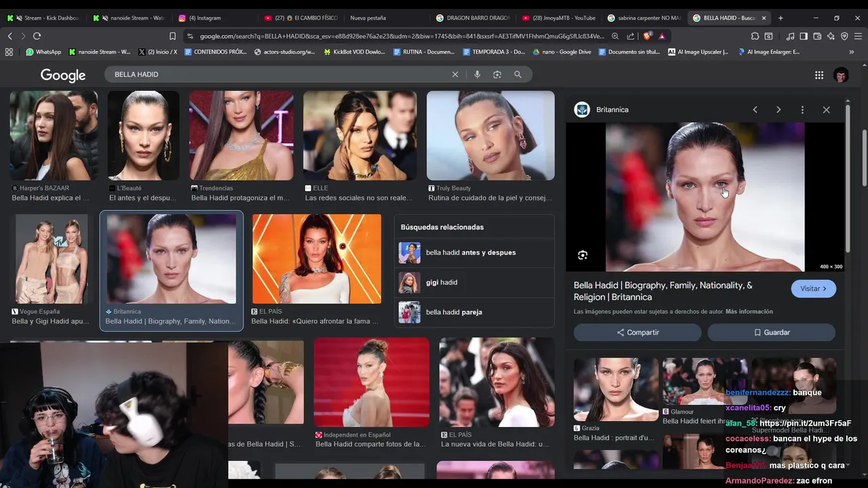Bookmark this page via the bookmark icon
868x488 pixels.
point(172,36)
